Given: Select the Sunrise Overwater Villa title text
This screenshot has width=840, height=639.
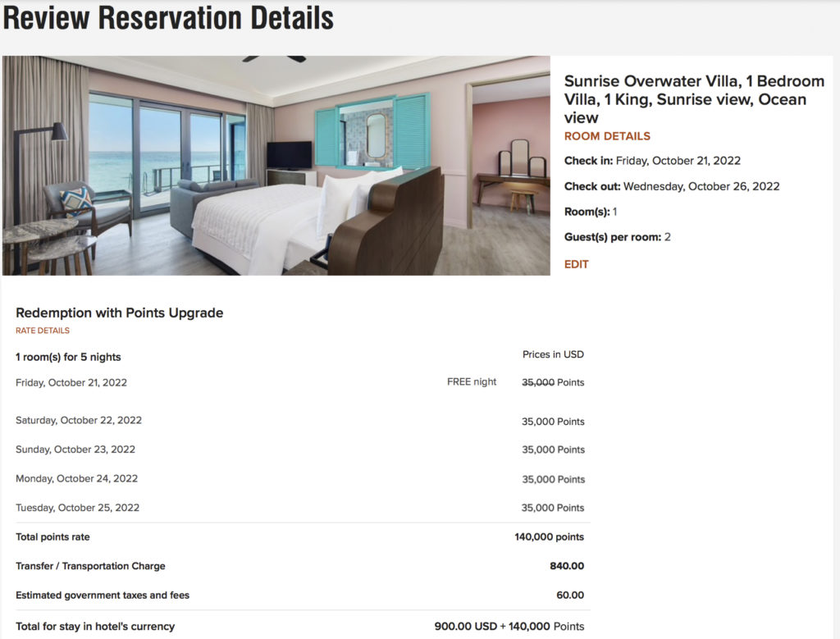Looking at the screenshot, I should [x=694, y=98].
